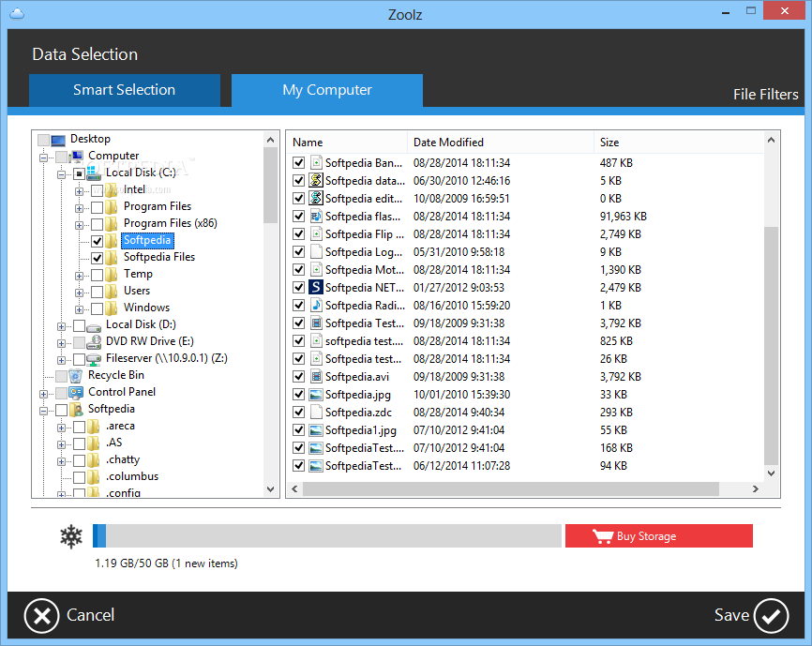This screenshot has height=646, width=812.
Task: Check the Temp folder checkbox
Action: (97, 275)
